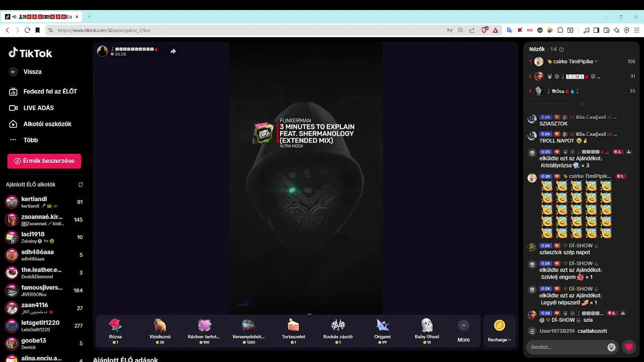This screenshot has height=362, width=644.
Task: Bookmark this page
Action: [x=37, y=30]
